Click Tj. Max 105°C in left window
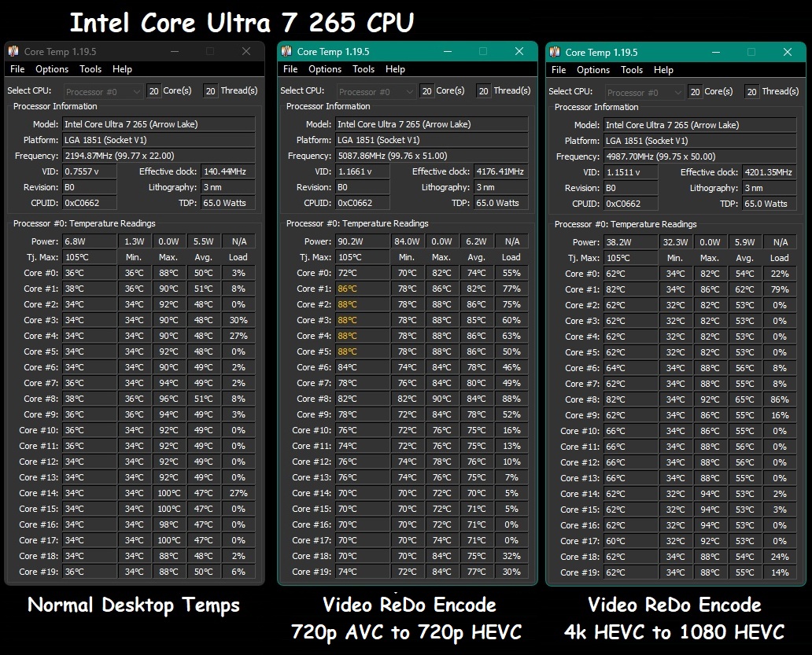The image size is (812, 655). pos(89,257)
